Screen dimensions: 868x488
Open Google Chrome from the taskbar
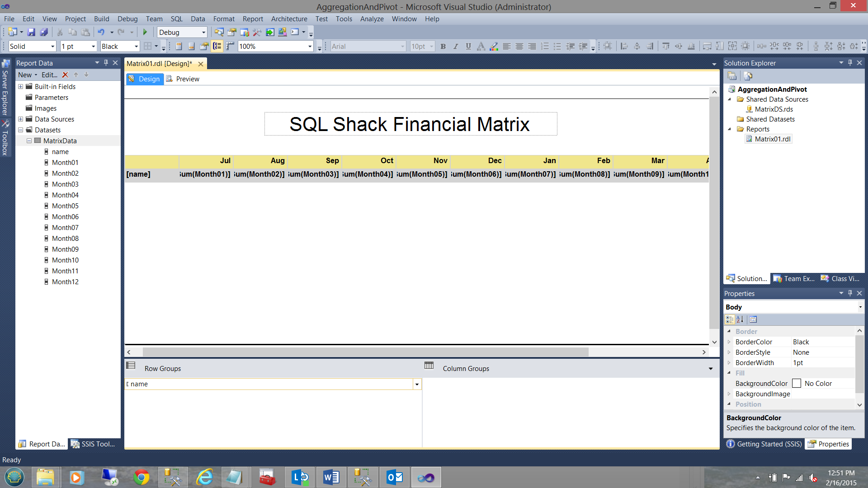pos(142,477)
